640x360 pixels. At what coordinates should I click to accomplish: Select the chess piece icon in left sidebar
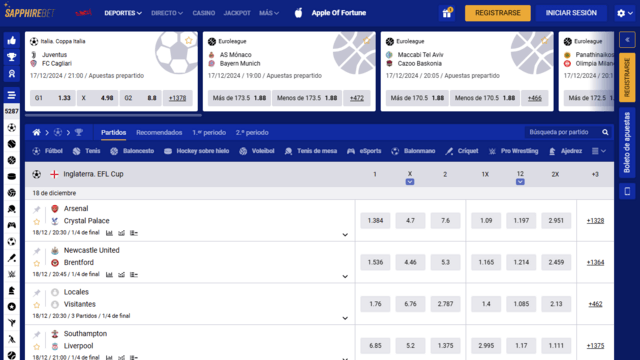(12, 291)
